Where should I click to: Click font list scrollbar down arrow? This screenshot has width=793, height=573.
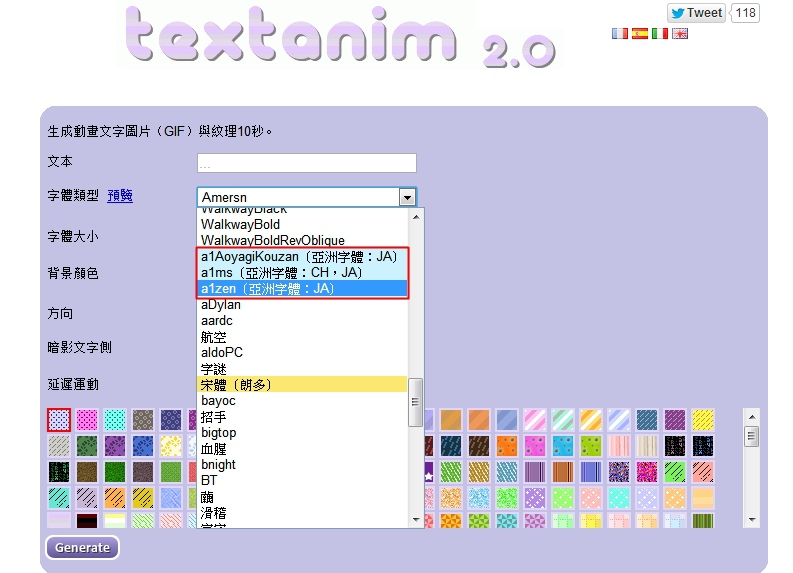pos(416,519)
